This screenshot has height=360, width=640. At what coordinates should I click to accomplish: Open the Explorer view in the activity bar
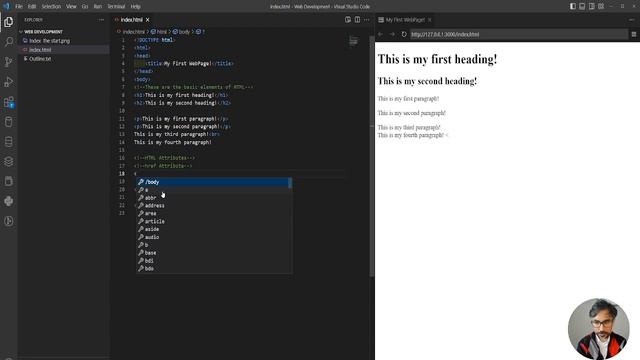(x=9, y=22)
